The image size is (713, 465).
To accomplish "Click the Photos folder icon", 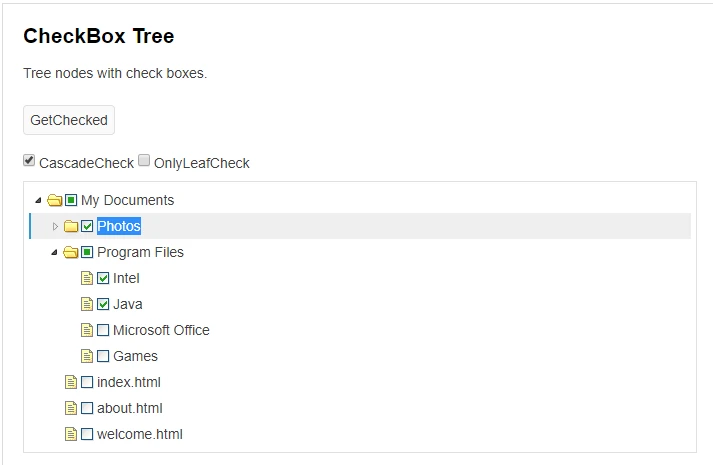I will [x=71, y=226].
